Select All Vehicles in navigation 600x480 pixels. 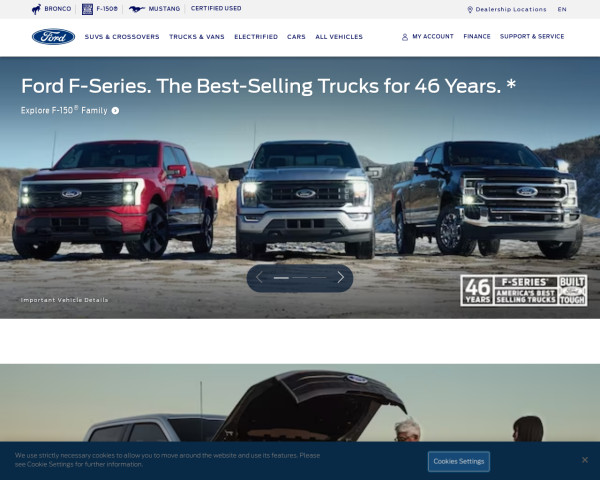pos(339,37)
